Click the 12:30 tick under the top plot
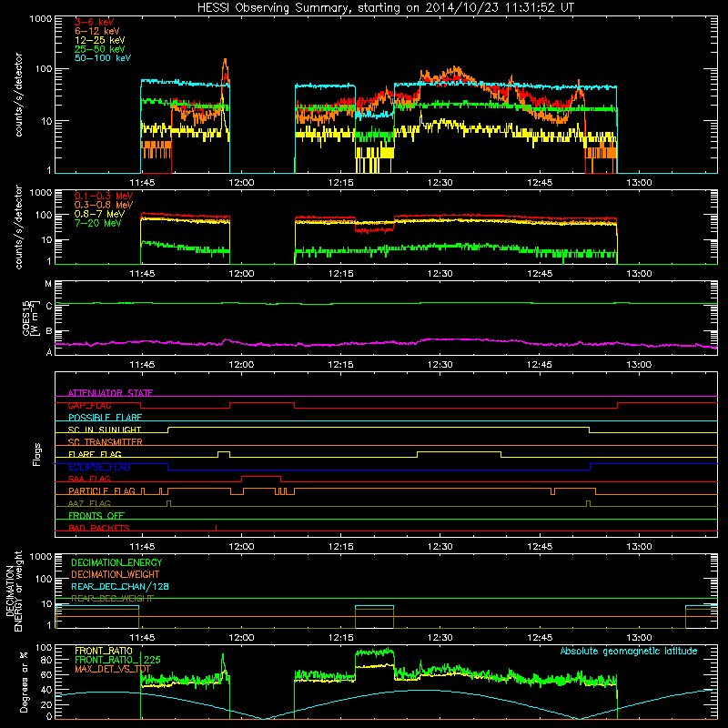Viewport: 728px width, 728px height. [x=440, y=183]
